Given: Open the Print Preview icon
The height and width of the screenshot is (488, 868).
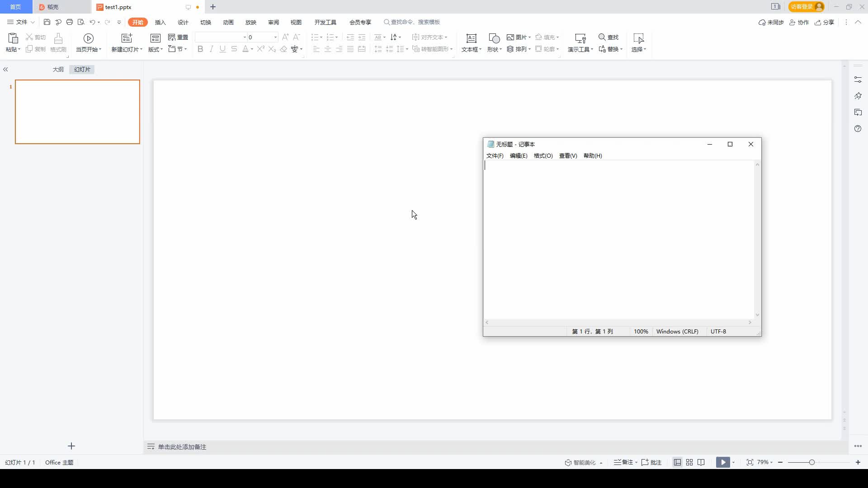Looking at the screenshot, I should tap(81, 22).
